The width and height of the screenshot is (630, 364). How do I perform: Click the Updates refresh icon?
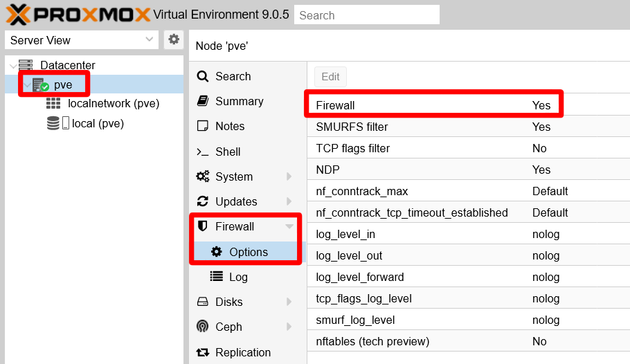coord(202,201)
